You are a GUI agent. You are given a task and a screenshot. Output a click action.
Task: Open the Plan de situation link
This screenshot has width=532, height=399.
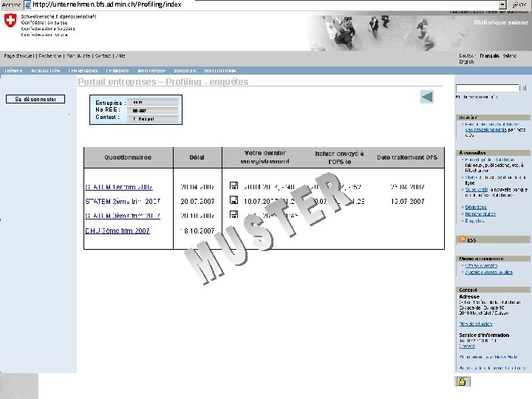coord(475,324)
